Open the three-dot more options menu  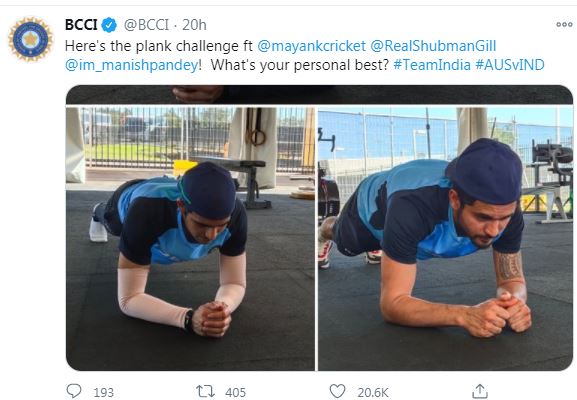tap(564, 25)
